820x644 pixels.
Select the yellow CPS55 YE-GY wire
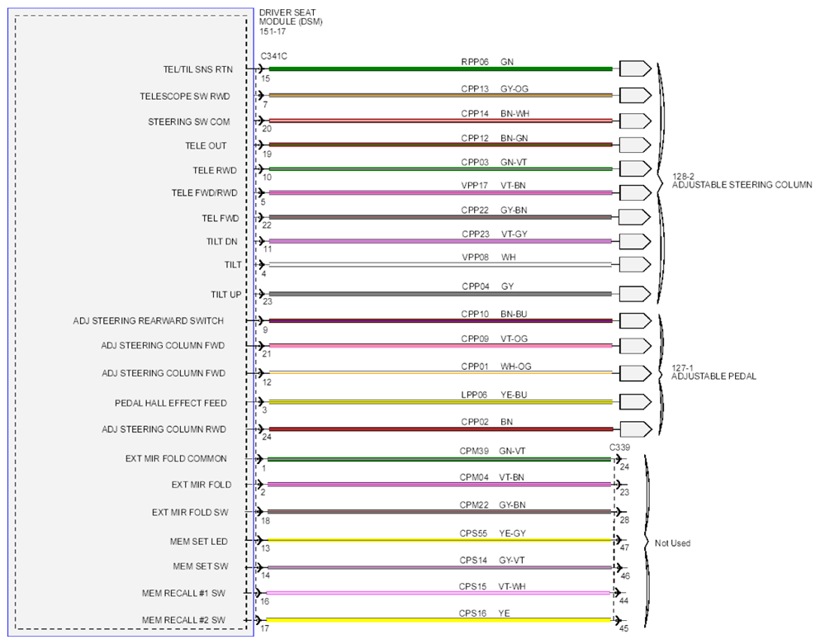coord(438,540)
